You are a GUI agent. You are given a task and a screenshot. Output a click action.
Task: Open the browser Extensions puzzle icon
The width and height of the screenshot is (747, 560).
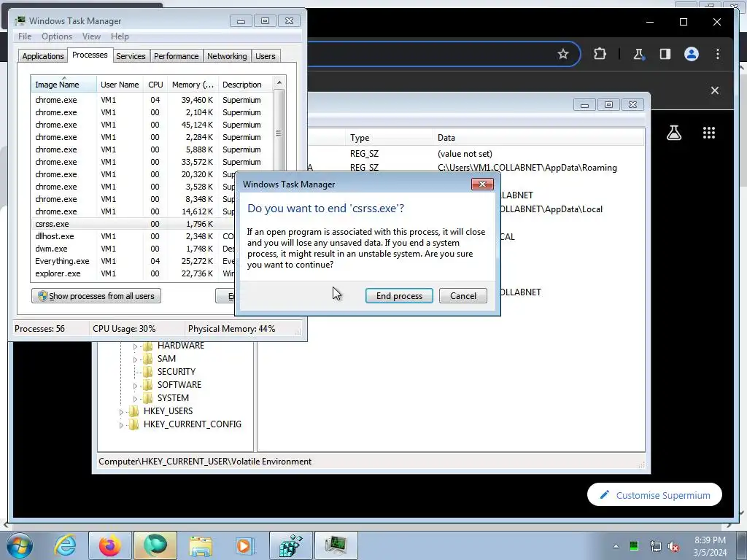pos(600,54)
